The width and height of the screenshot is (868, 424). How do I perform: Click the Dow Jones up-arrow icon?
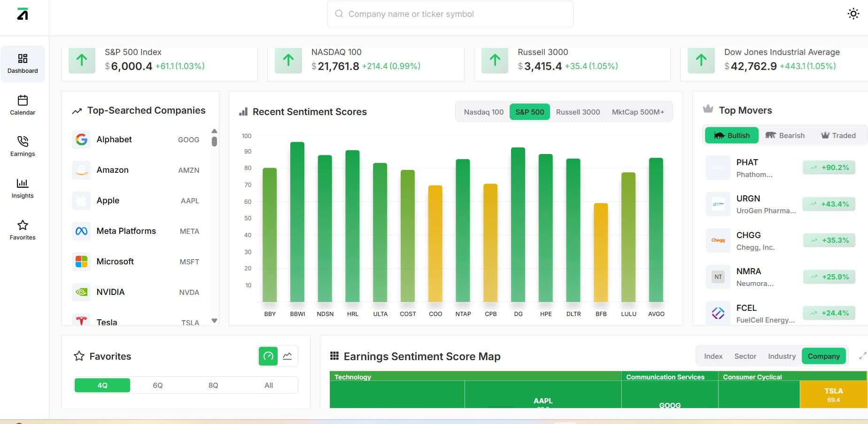click(x=701, y=60)
